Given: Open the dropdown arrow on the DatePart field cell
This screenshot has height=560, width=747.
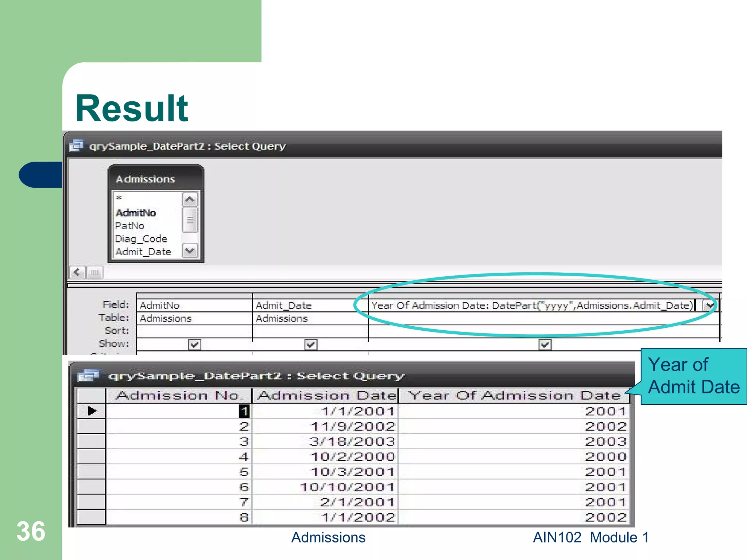Looking at the screenshot, I should pyautogui.click(x=709, y=305).
